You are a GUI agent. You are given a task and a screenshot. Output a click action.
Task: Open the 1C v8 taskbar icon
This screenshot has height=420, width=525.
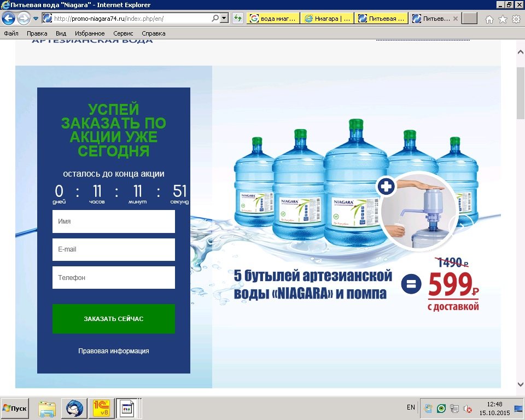[x=102, y=409]
